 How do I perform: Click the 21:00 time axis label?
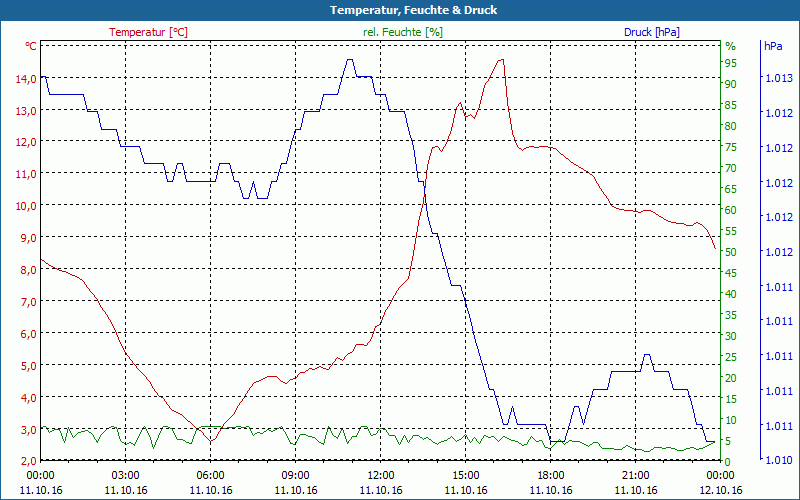(x=635, y=475)
